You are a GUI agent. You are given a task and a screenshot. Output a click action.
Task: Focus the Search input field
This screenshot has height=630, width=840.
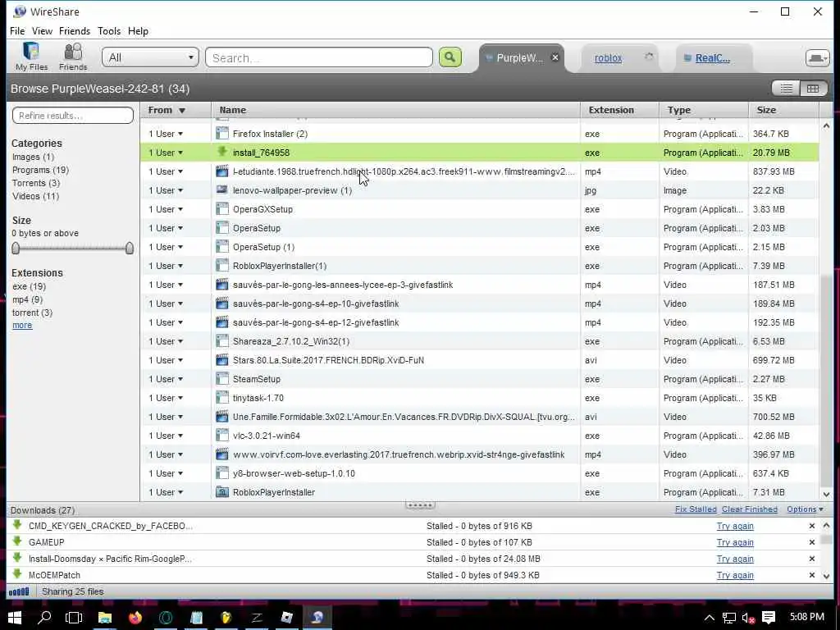click(x=319, y=57)
